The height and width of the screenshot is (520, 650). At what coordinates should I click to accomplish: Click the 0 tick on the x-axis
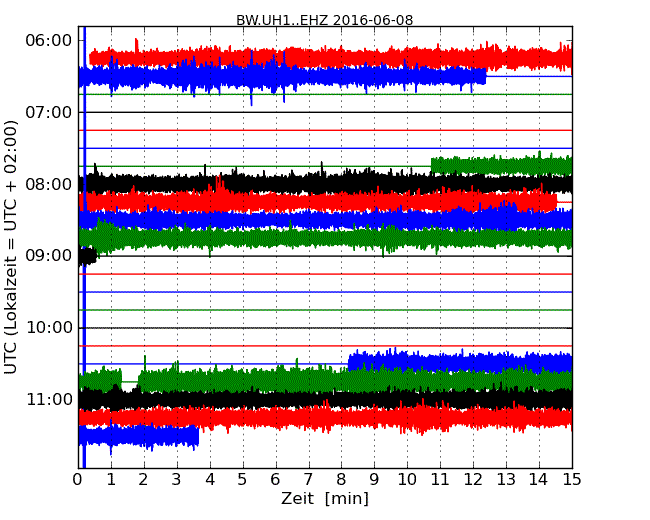point(78,480)
